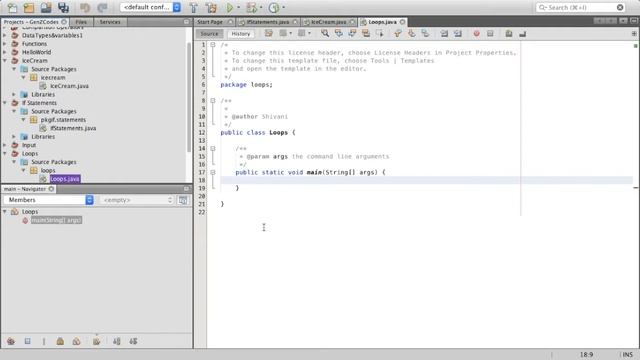Click the Shift Line Left icon
Screen dimensions: 640x360
pos(444,33)
